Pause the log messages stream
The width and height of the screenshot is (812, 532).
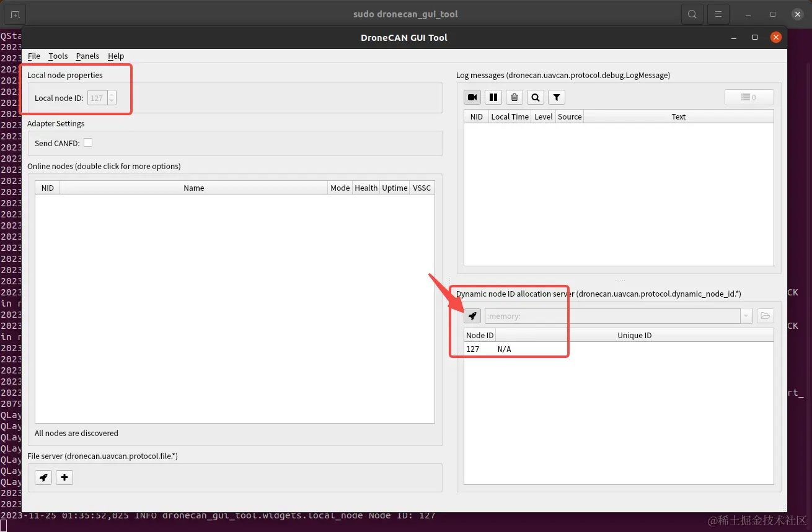coord(493,97)
